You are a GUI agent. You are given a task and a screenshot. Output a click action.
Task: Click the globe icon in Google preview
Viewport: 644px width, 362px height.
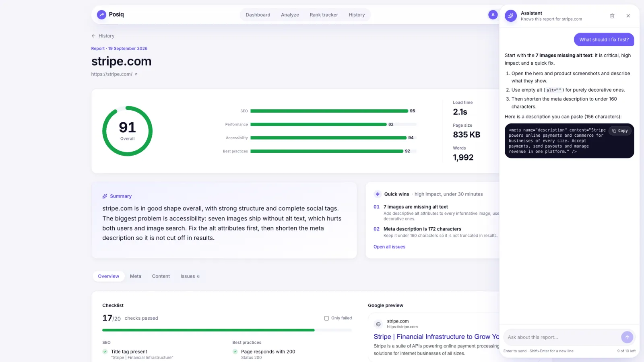pyautogui.click(x=378, y=324)
